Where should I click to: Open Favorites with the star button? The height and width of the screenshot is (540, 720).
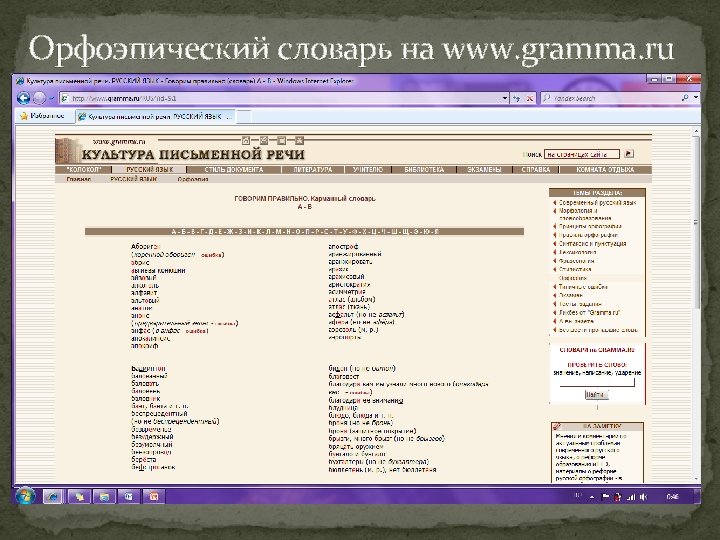pyautogui.click(x=43, y=116)
